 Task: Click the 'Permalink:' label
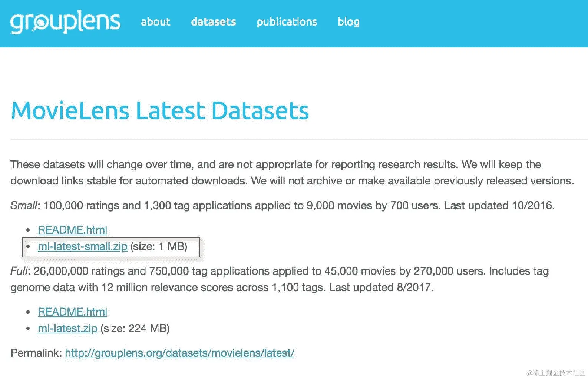(36, 353)
